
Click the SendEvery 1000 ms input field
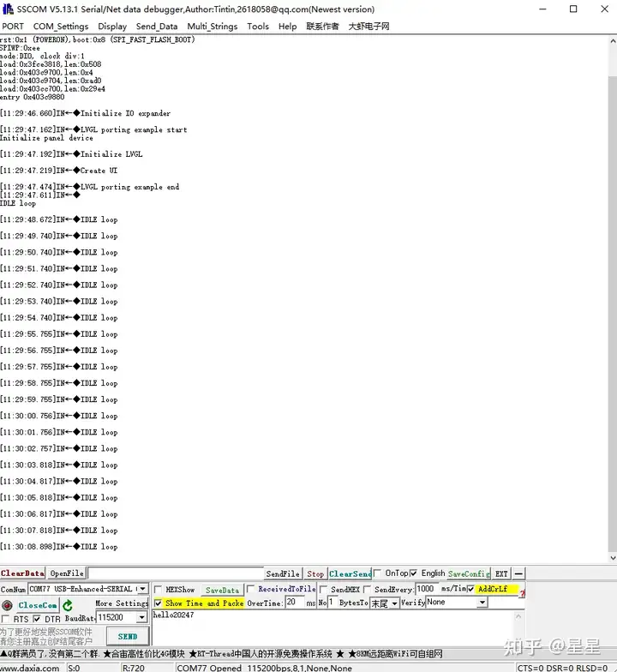click(428, 589)
